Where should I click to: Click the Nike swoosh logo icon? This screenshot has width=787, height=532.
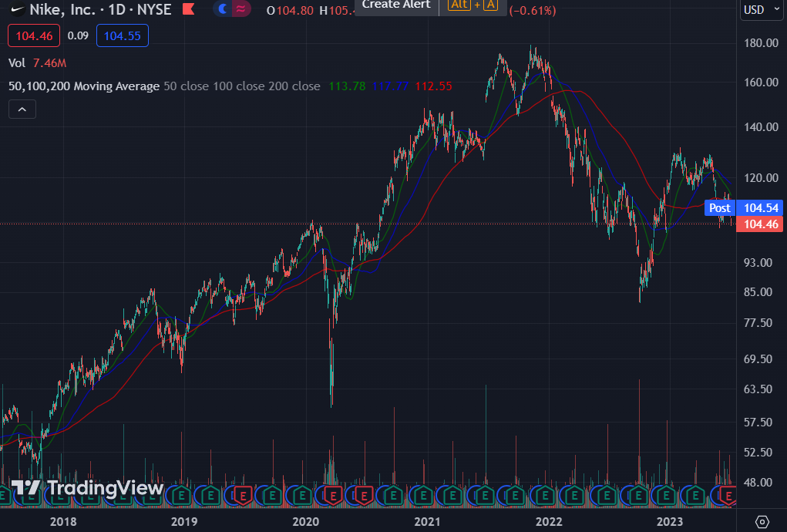pos(18,9)
